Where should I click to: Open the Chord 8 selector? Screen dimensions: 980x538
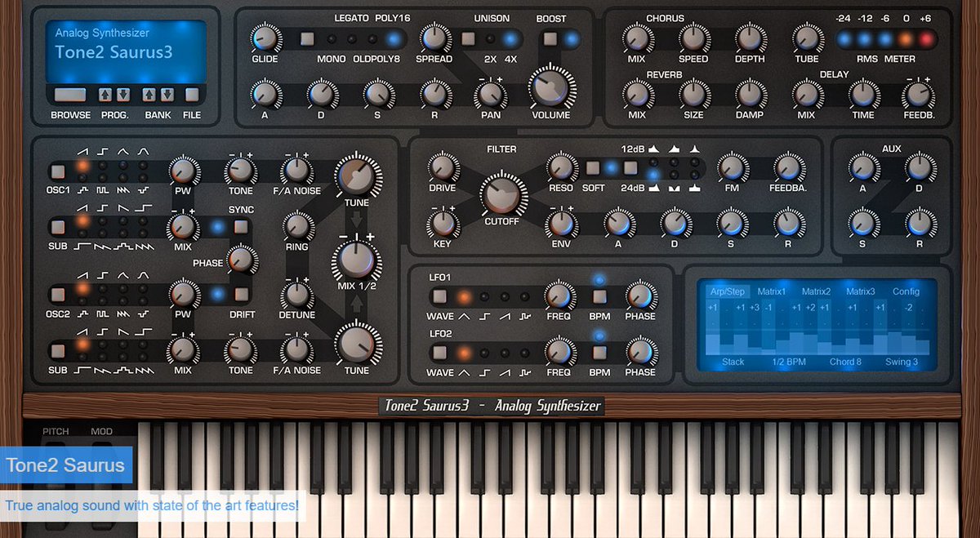pyautogui.click(x=845, y=362)
